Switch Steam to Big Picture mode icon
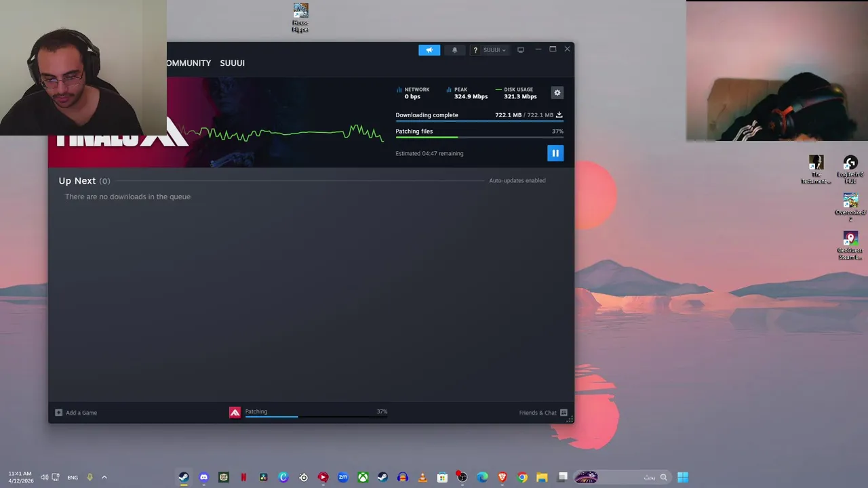 pyautogui.click(x=521, y=50)
